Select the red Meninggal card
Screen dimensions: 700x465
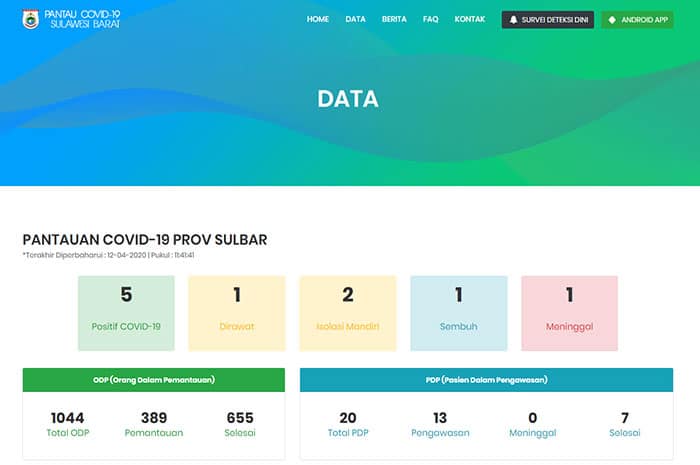pos(569,313)
